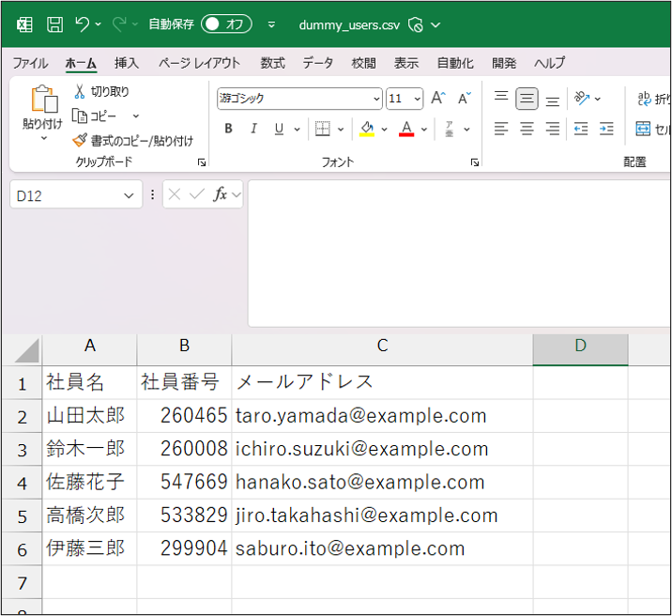Viewport: 672px width, 616px height.
Task: Click the 貼り付け paste clipboard icon
Action: (x=44, y=99)
